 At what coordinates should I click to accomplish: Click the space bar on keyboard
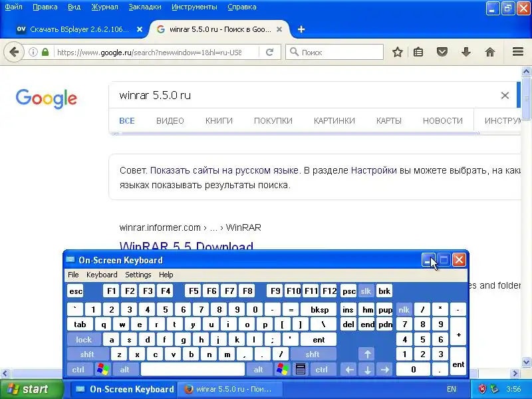(x=192, y=369)
